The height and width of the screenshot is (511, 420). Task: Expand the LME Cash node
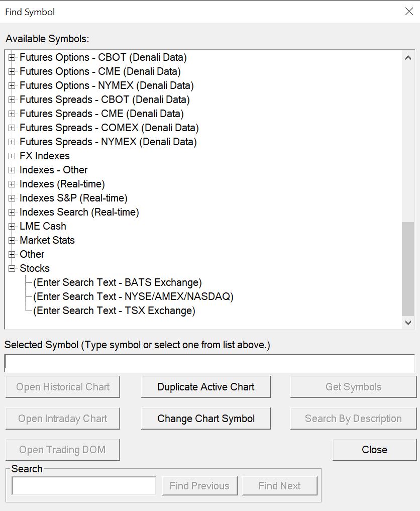pyautogui.click(x=12, y=227)
